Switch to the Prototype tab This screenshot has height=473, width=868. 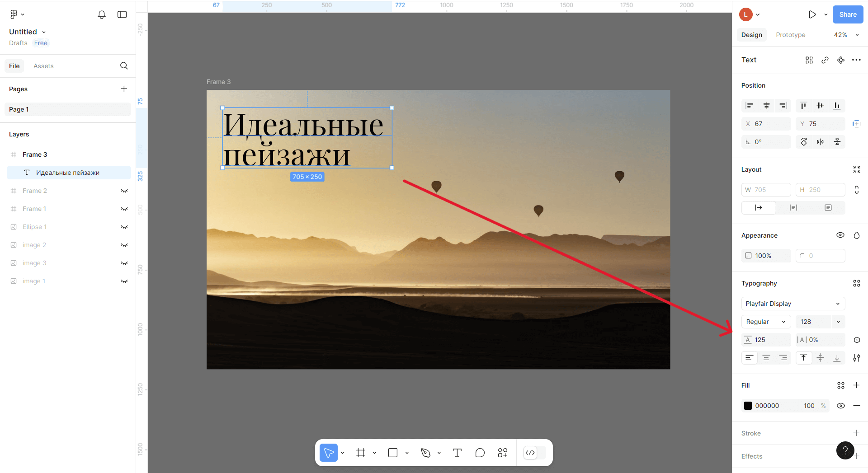pyautogui.click(x=790, y=35)
